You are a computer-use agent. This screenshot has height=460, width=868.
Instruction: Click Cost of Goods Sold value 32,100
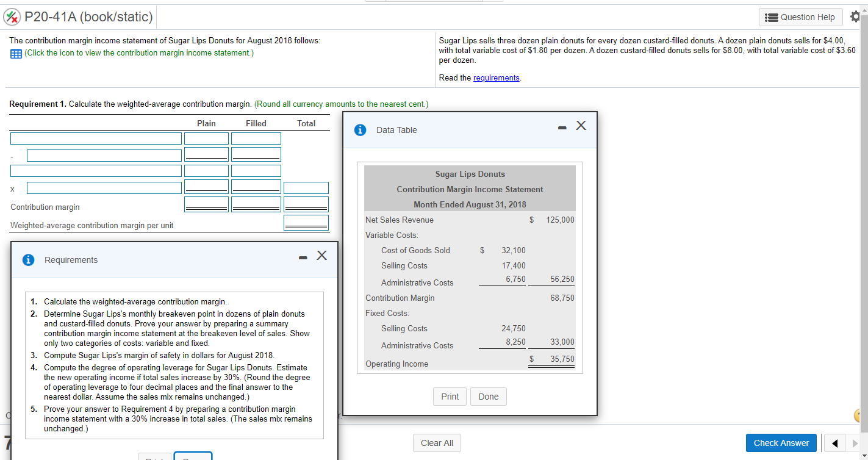514,250
